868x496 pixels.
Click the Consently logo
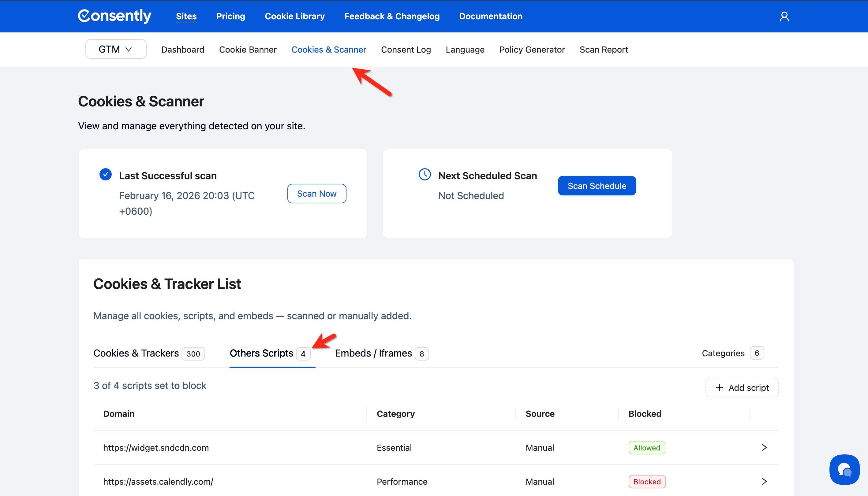tap(114, 16)
